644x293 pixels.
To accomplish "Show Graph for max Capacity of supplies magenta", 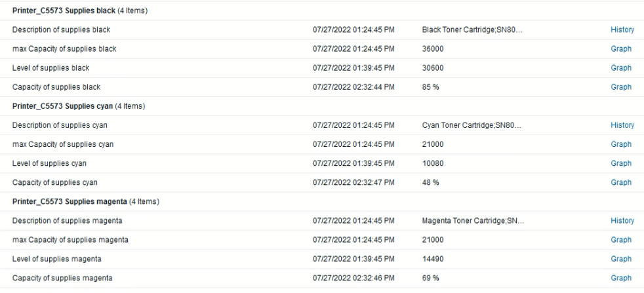I will click(x=620, y=239).
